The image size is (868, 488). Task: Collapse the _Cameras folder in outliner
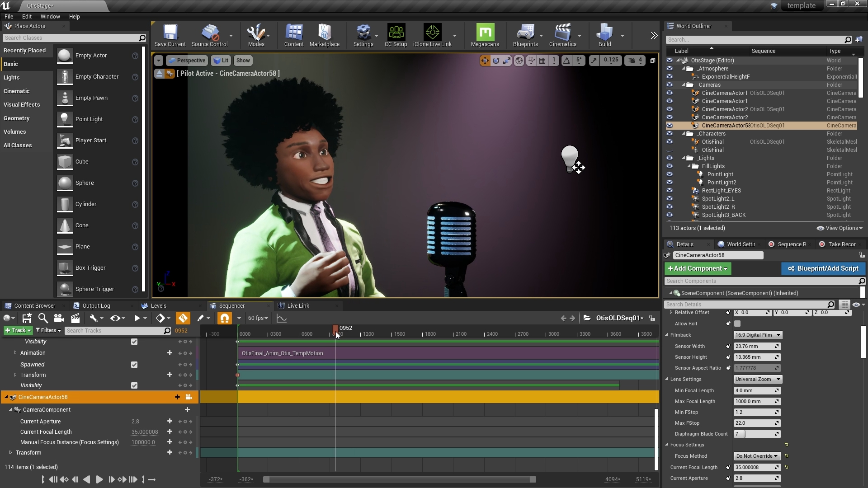click(x=684, y=85)
